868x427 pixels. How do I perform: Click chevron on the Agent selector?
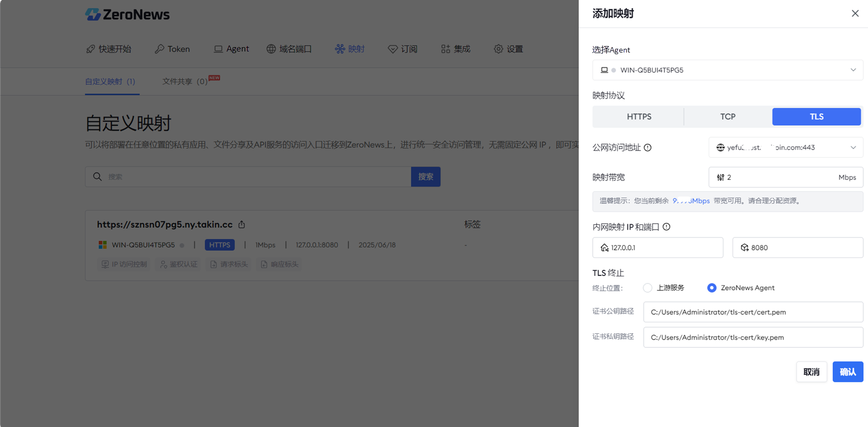point(853,70)
